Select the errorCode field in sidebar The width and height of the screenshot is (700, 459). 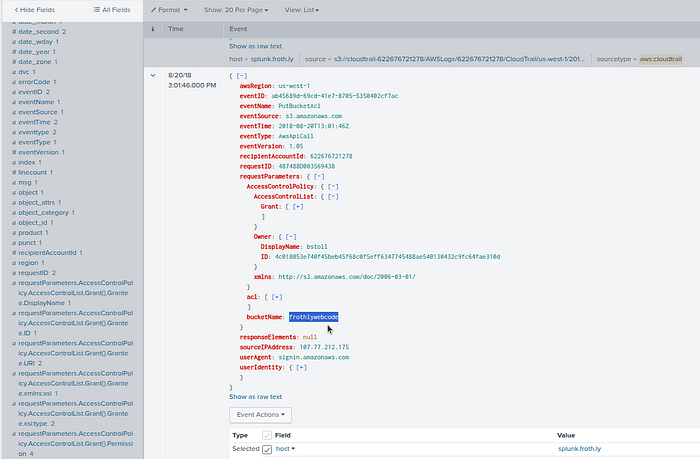click(34, 82)
